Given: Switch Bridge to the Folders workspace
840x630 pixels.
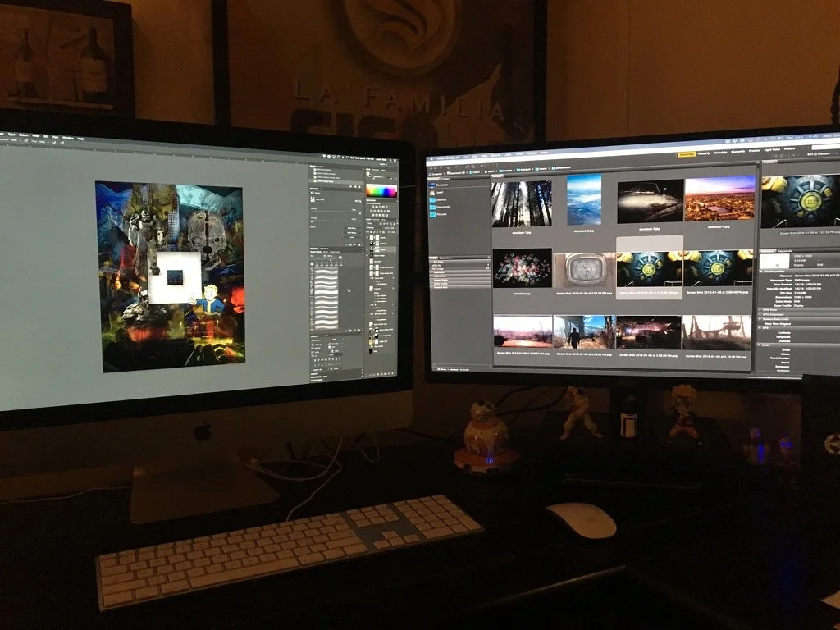Looking at the screenshot, I should [790, 149].
